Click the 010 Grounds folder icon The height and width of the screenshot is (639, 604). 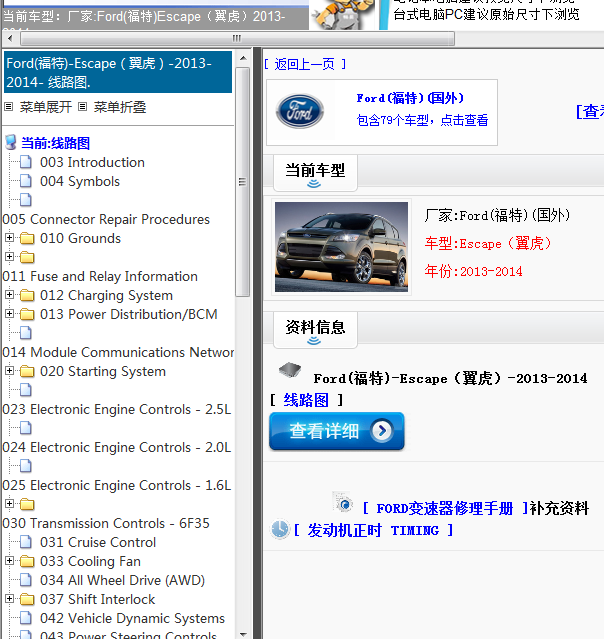pyautogui.click(x=27, y=238)
